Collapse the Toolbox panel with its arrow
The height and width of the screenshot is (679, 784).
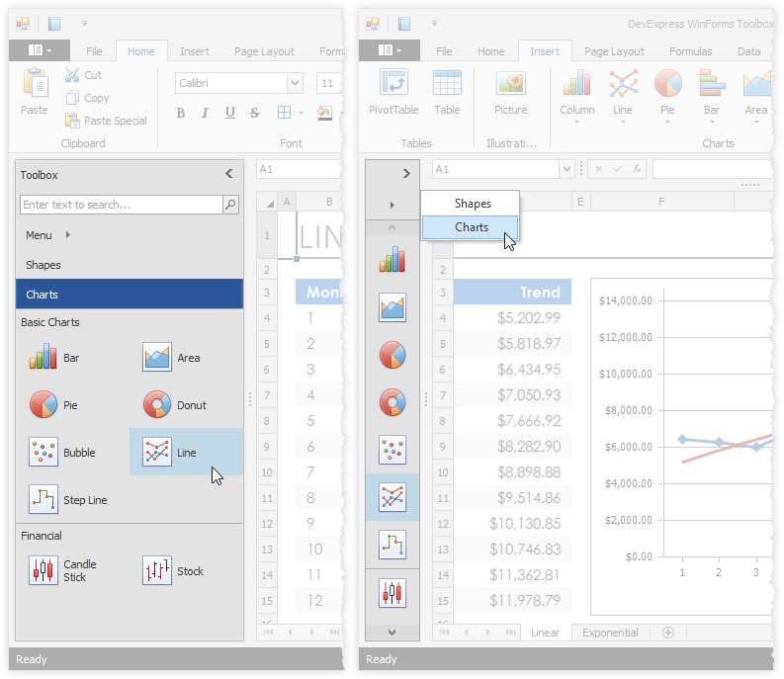pos(229,174)
